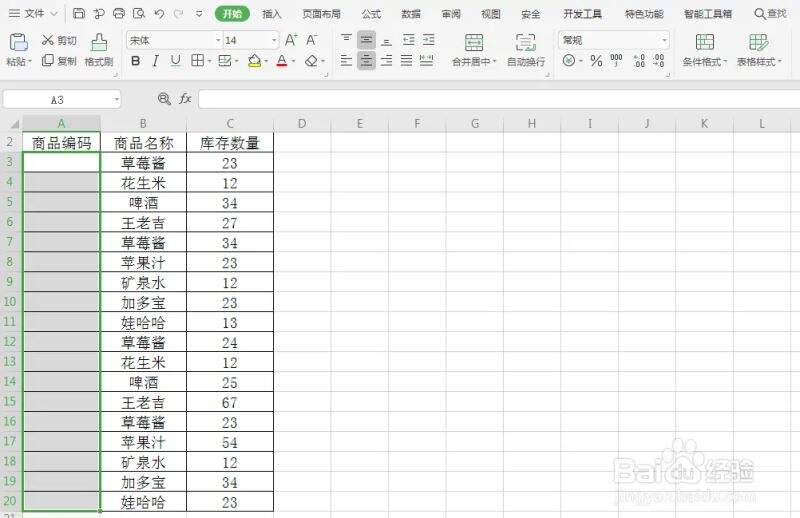
Task: Click the increase indent icon
Action: tap(429, 39)
